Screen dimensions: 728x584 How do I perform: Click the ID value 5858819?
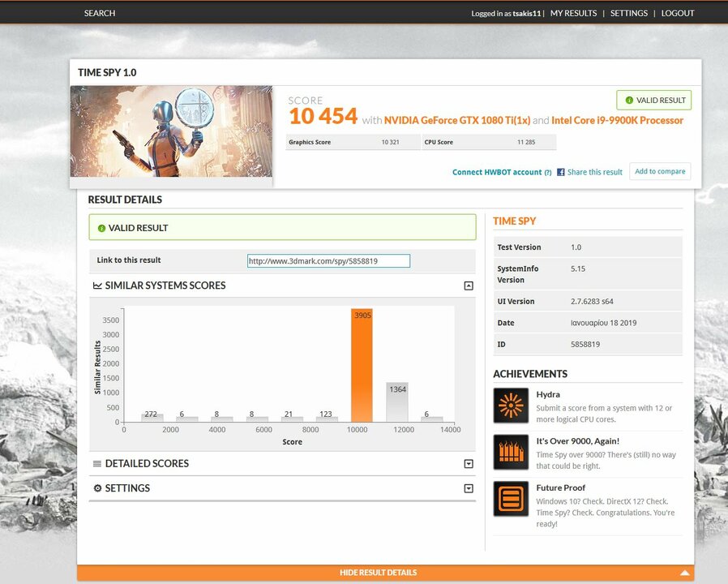point(585,344)
